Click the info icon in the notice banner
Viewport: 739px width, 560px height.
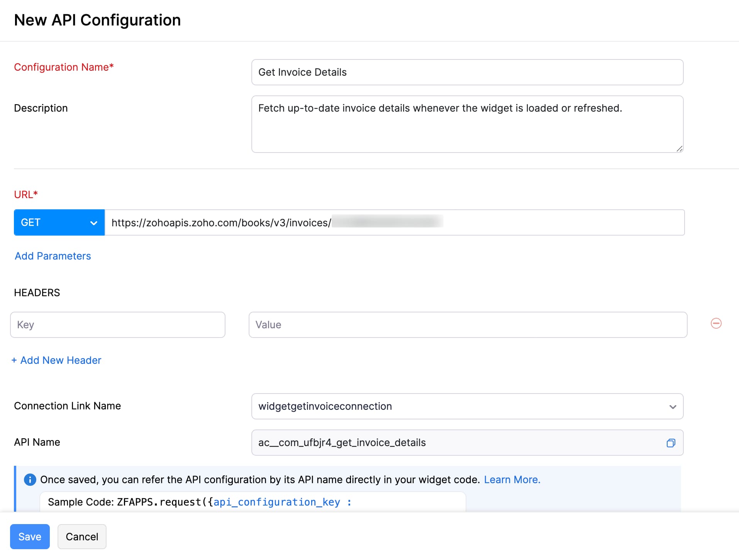(30, 480)
